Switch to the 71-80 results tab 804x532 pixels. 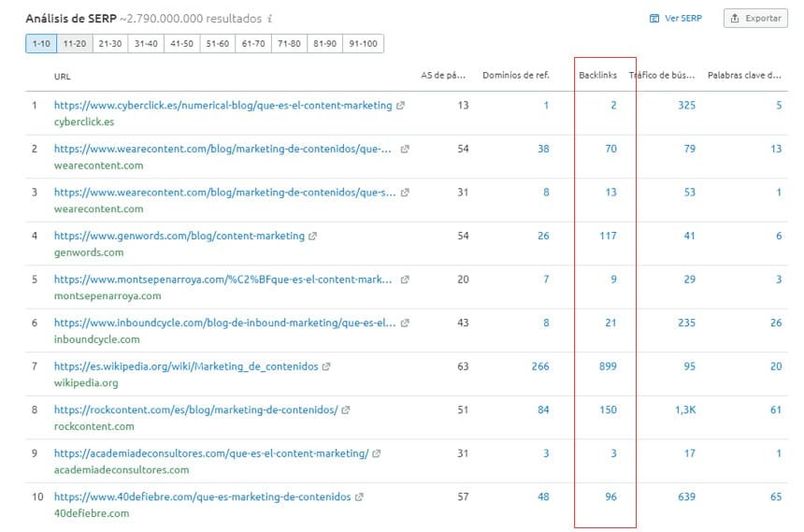point(289,44)
